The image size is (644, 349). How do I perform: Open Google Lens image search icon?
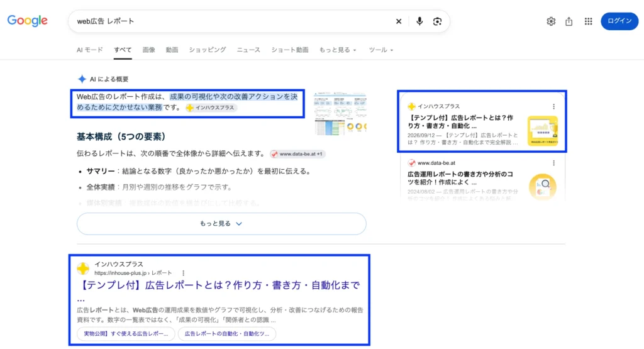tap(438, 21)
